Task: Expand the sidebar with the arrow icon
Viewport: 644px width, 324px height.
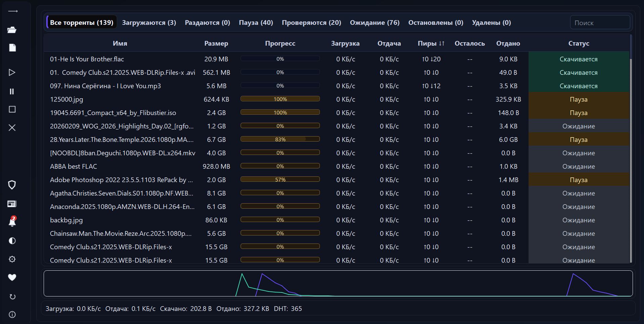Action: (x=12, y=11)
